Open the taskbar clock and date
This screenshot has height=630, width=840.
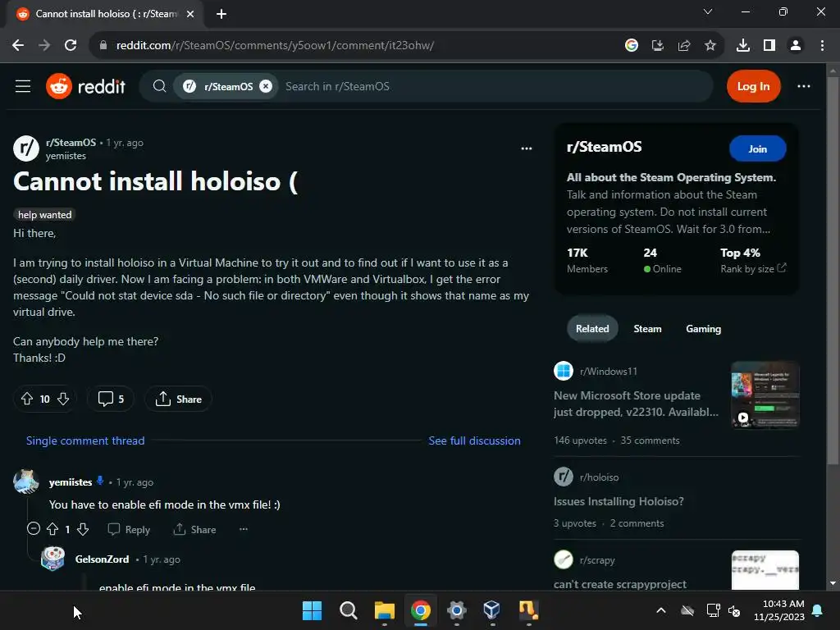coord(779,610)
